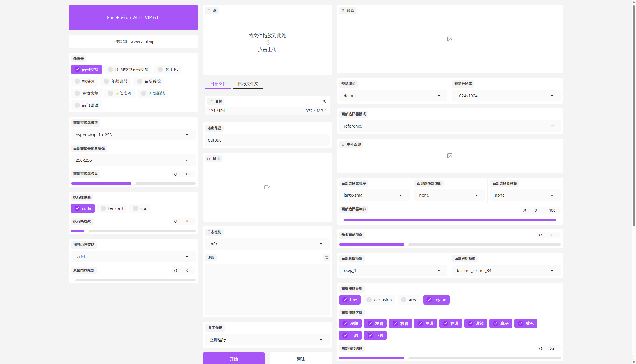Reset the 系统内存限制 value icon
The height and width of the screenshot is (364, 636).
[x=175, y=271]
